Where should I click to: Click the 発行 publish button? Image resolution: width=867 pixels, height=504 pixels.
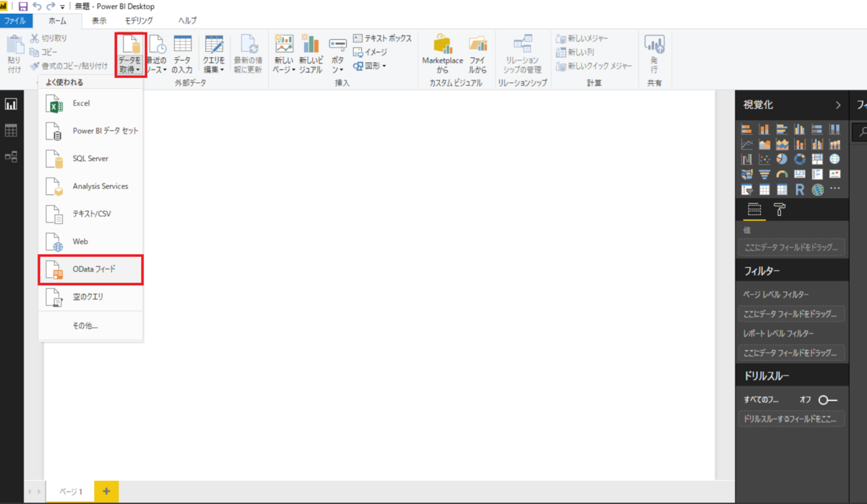pos(654,52)
